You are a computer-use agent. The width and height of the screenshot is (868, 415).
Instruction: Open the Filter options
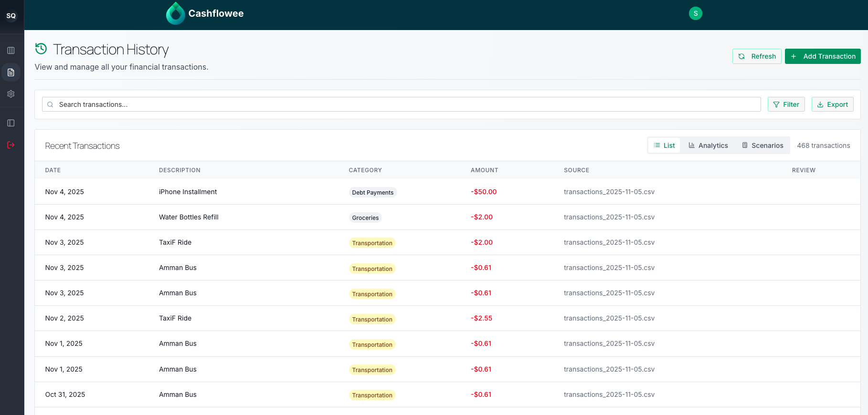point(786,104)
